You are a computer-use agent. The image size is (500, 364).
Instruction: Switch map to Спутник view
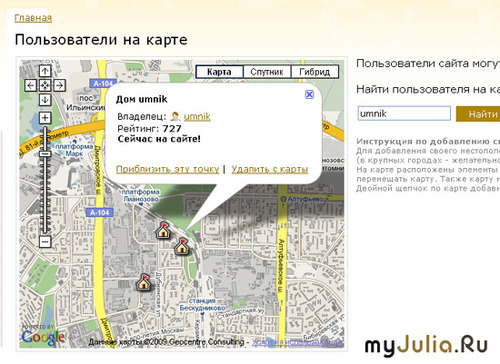[x=267, y=72]
